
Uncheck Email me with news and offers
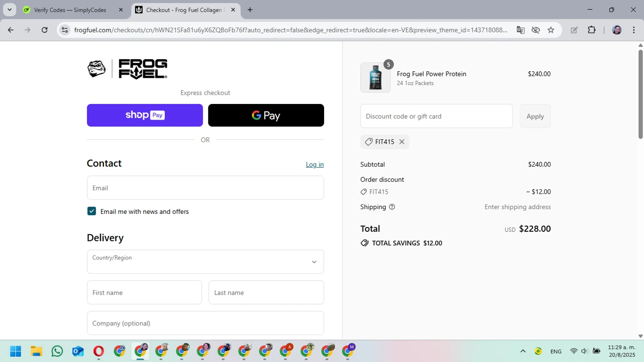[91, 211]
